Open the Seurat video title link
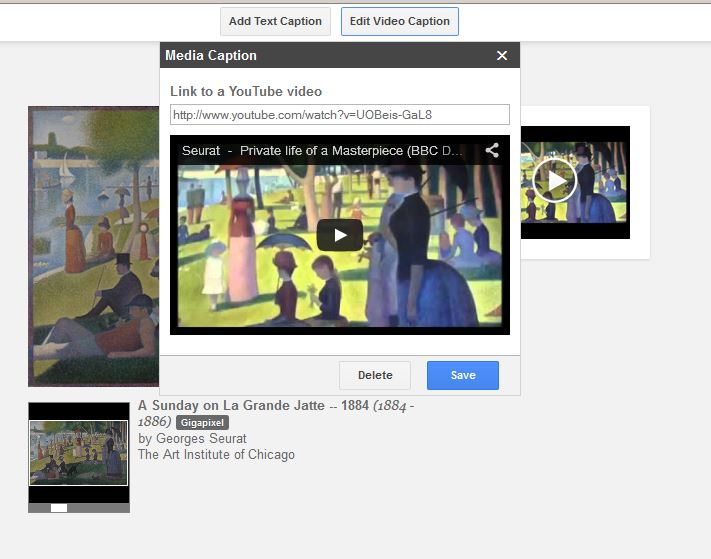The image size is (711, 559). click(x=322, y=151)
